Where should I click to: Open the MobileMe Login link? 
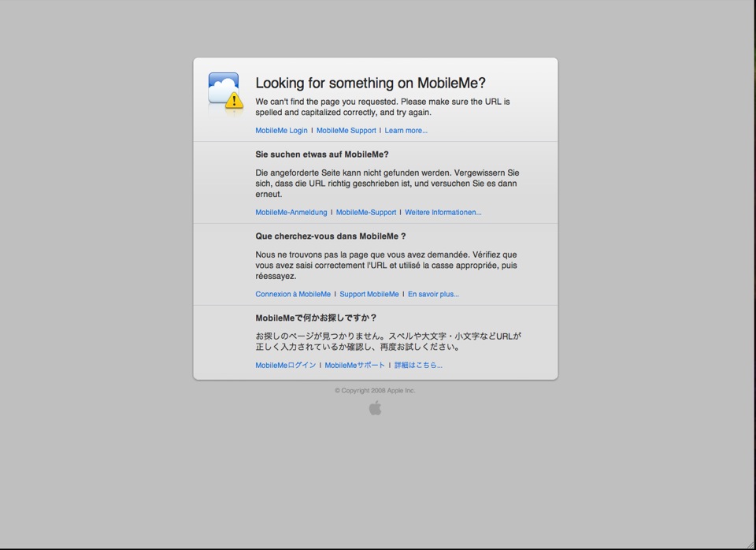281,130
